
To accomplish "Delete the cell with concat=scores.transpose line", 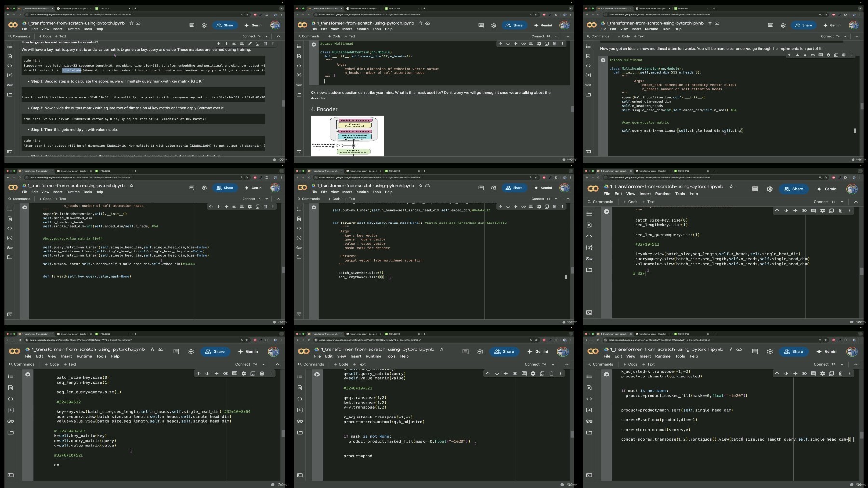I will click(841, 373).
